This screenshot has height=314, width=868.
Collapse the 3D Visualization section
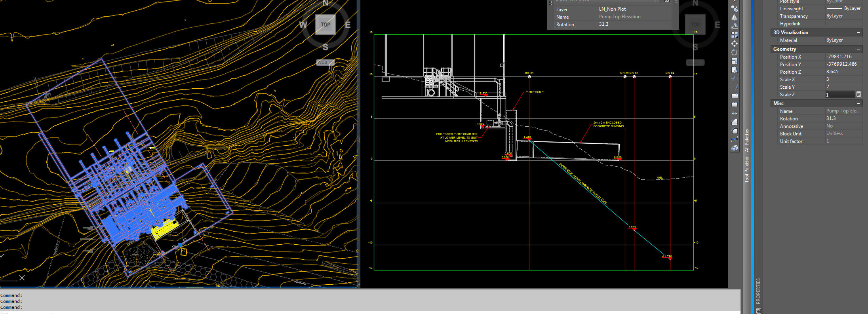click(x=858, y=32)
